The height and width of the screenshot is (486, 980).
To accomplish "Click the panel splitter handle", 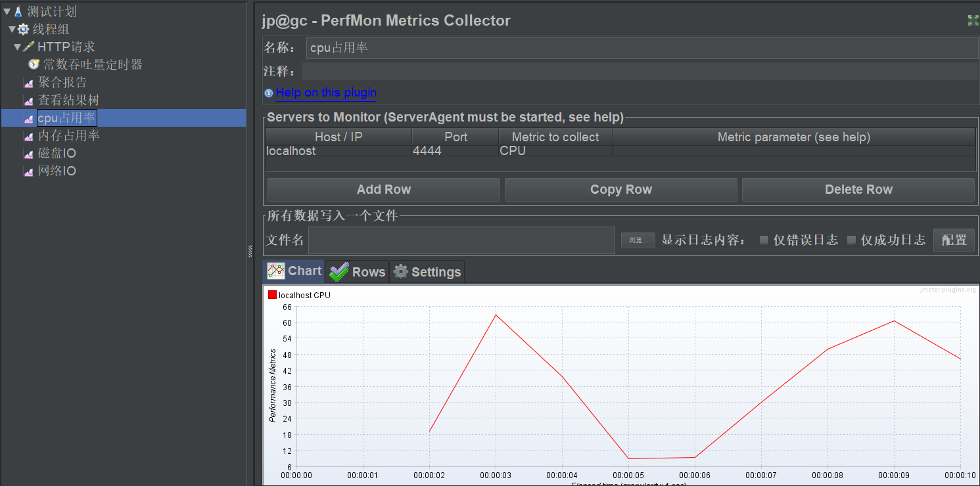I will click(250, 251).
